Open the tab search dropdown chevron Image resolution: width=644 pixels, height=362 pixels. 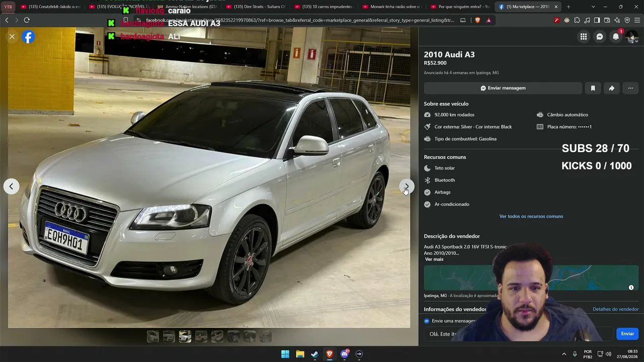593,7
